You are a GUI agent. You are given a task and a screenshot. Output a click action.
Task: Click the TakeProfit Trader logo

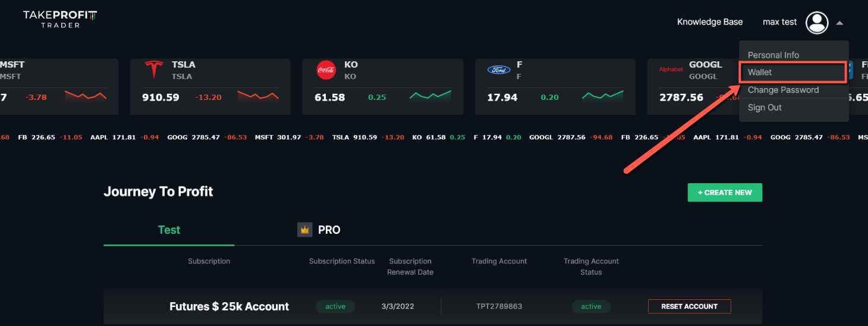click(x=60, y=18)
